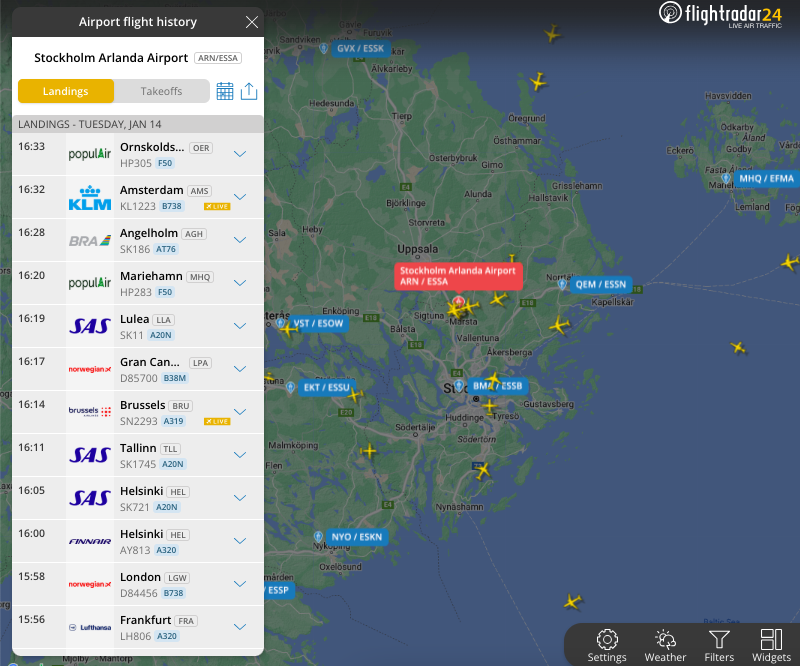Viewport: 800px width, 666px height.
Task: Click flight number KL1223
Action: coord(138,206)
